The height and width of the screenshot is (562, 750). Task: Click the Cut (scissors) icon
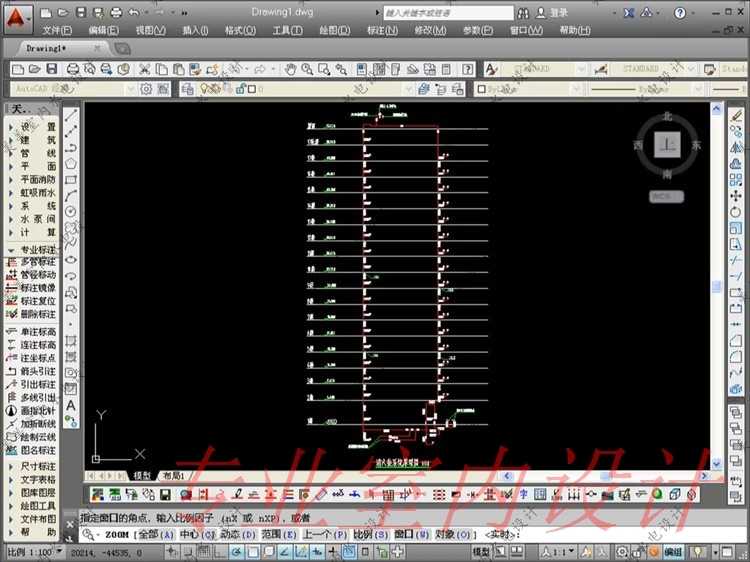[144, 69]
